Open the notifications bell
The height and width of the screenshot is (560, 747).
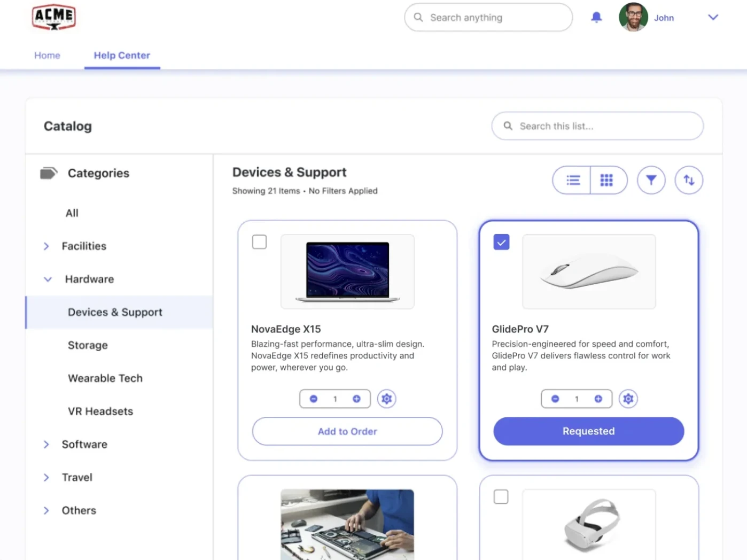pos(596,17)
